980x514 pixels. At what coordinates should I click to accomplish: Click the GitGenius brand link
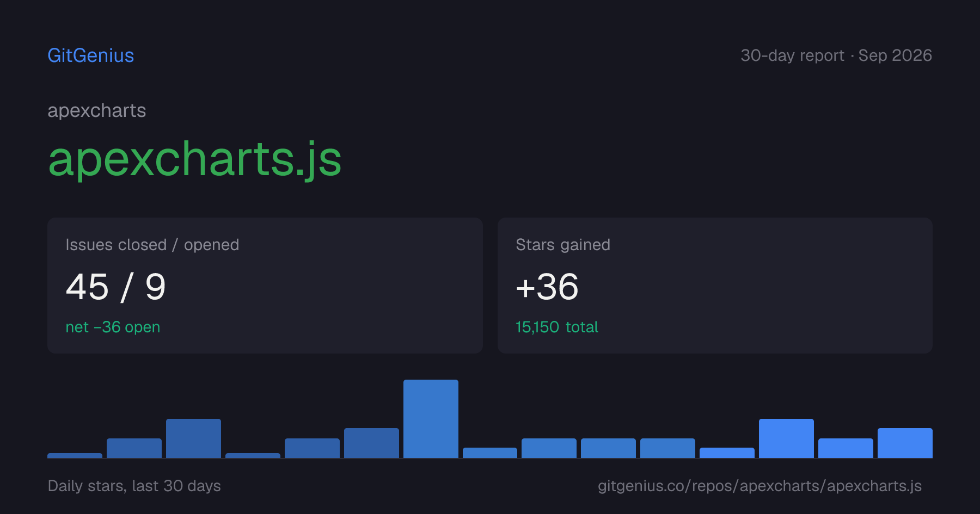coord(91,55)
